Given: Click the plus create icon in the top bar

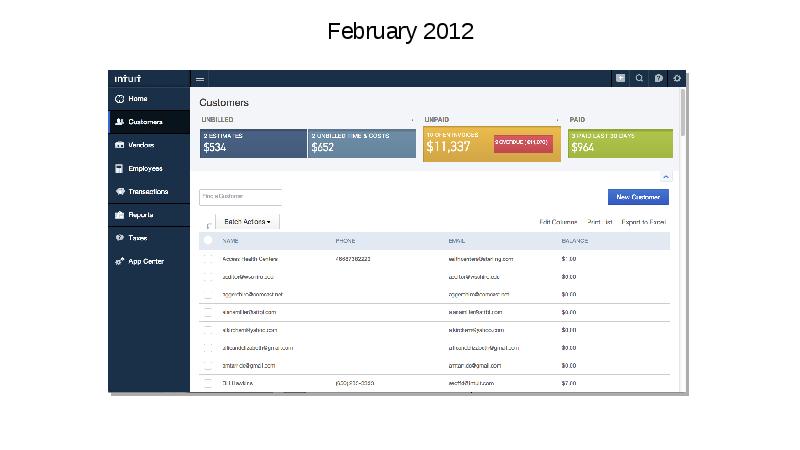Looking at the screenshot, I should (x=620, y=78).
